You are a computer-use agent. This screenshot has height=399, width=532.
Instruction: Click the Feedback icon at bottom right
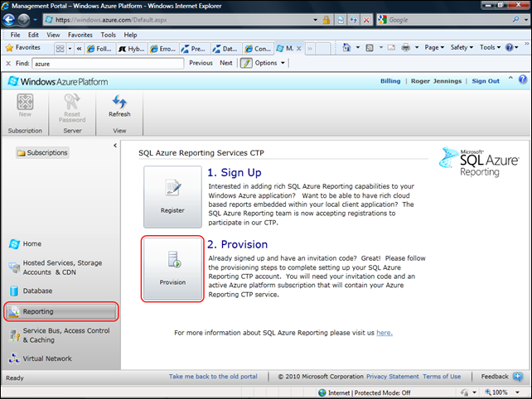coord(517,377)
